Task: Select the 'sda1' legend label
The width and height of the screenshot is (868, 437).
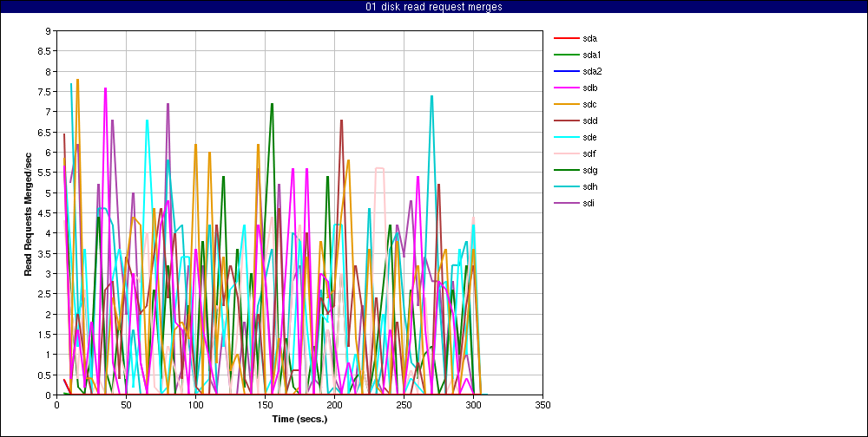Action: point(592,55)
